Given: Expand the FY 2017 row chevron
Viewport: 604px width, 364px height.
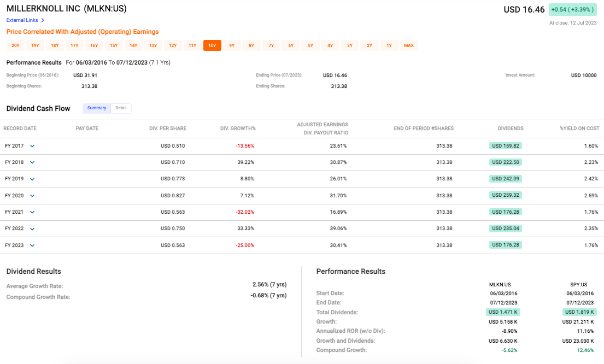Looking at the screenshot, I should pos(32,146).
